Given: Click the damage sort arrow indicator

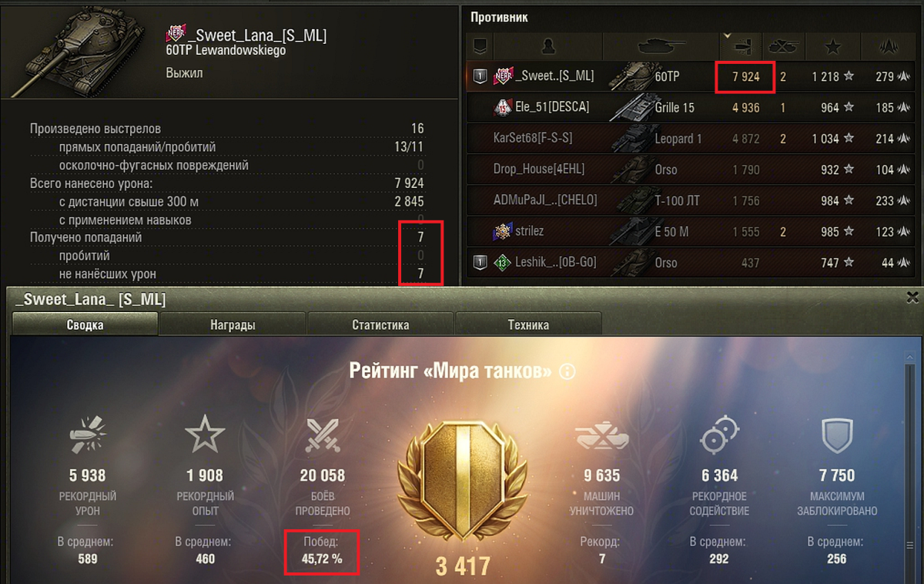Looking at the screenshot, I should click(x=728, y=36).
